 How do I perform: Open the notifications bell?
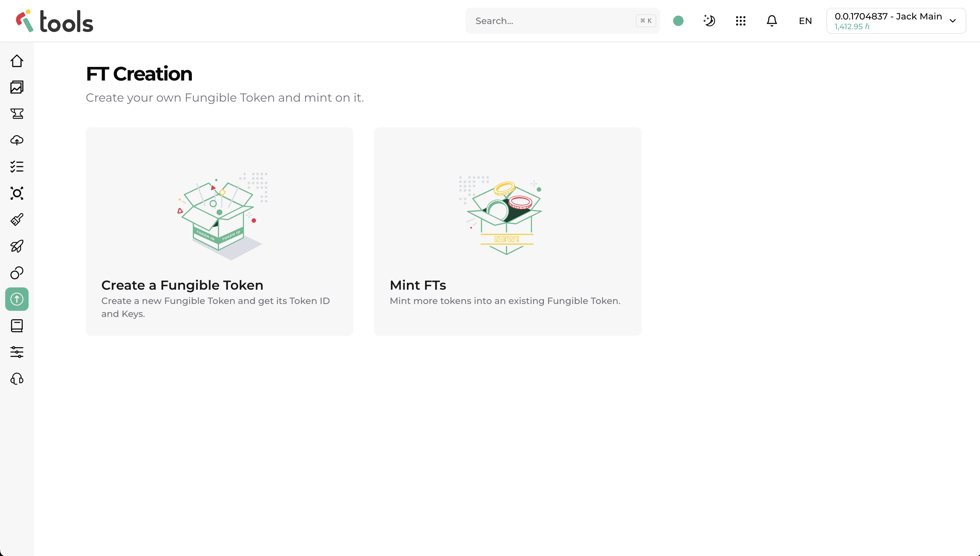[772, 20]
